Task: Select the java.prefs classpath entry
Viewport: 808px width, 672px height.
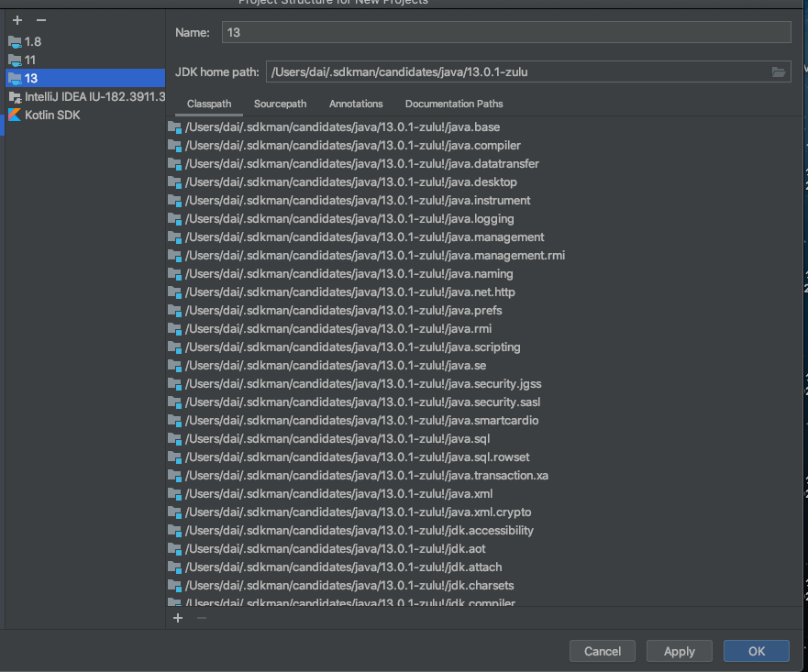Action: pyautogui.click(x=484, y=311)
